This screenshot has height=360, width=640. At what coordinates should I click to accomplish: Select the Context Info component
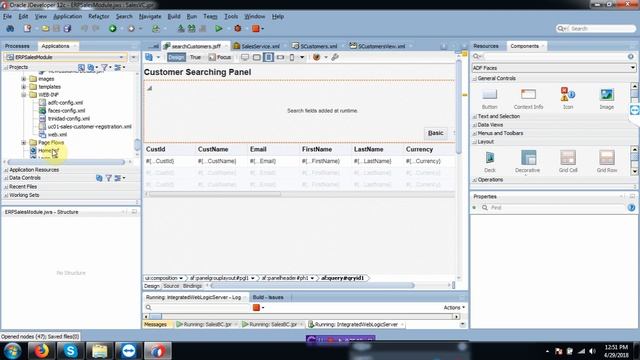(528, 99)
